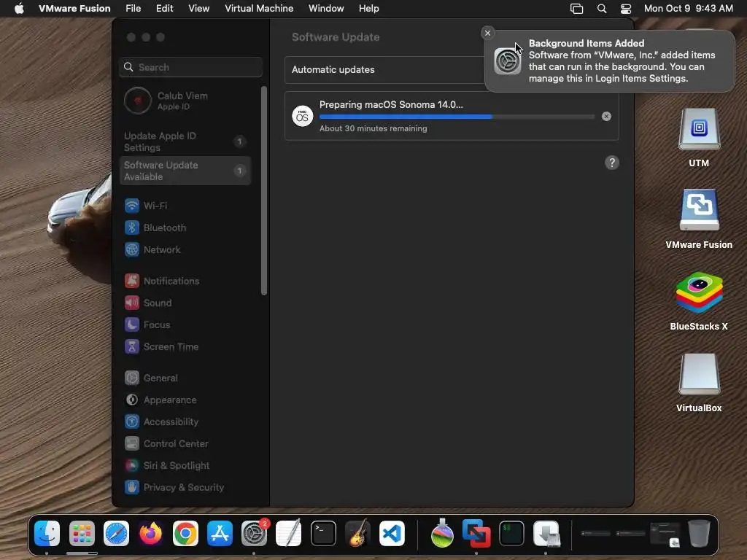Open TextEdit from the Dock

click(x=289, y=533)
